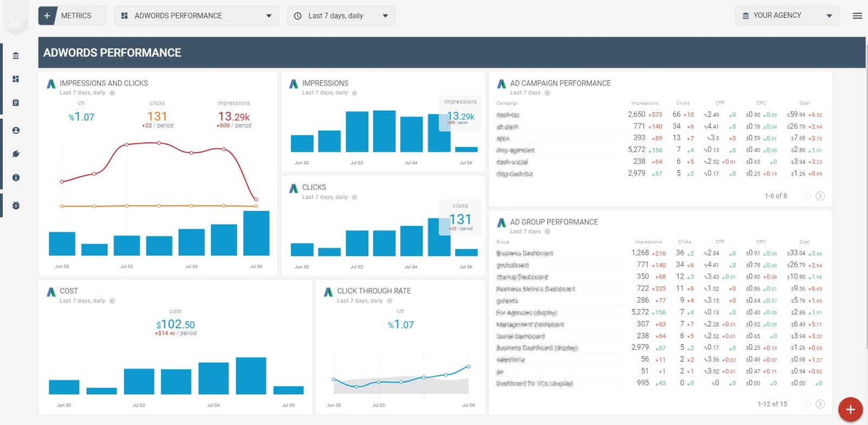Click the $59.99 cost cell in campaign table
Image resolution: width=868 pixels, height=425 pixels.
(x=797, y=114)
